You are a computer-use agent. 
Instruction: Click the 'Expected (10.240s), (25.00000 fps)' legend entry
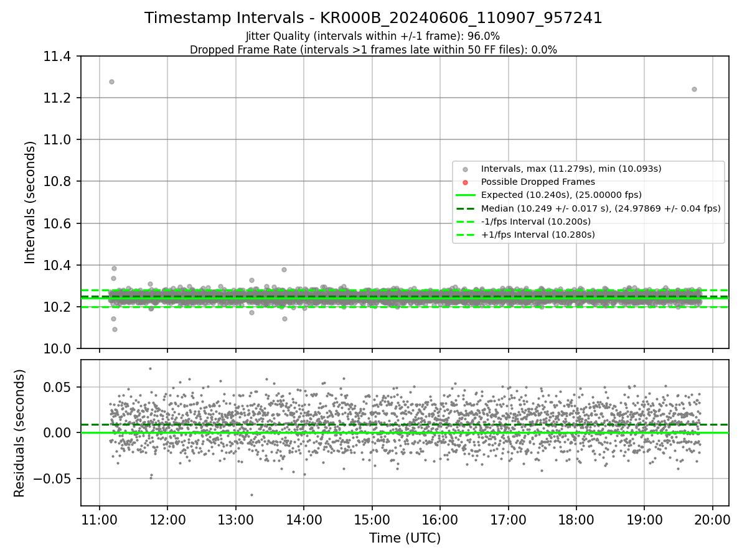[x=561, y=195]
